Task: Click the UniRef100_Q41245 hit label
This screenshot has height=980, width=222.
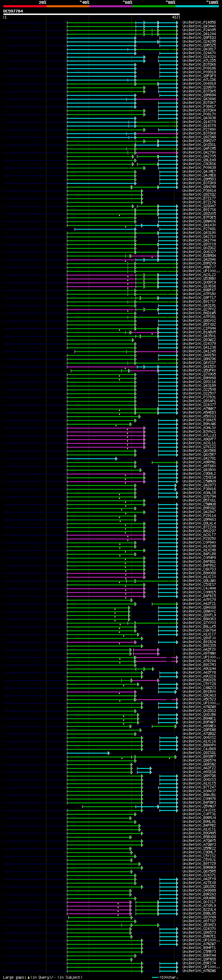Action: pos(199,351)
